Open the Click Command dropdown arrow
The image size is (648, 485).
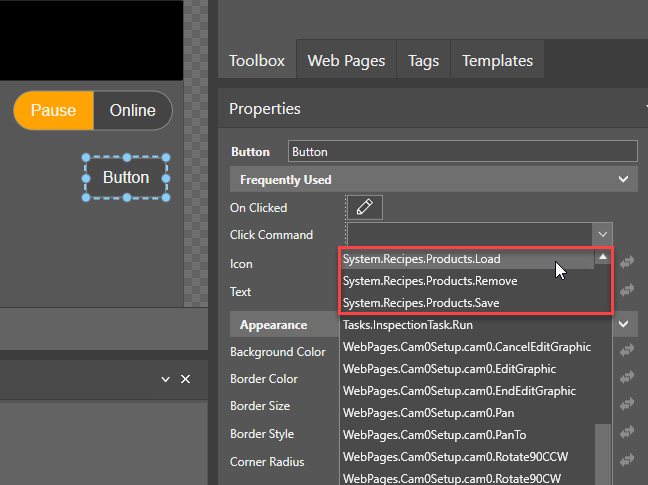pyautogui.click(x=602, y=234)
